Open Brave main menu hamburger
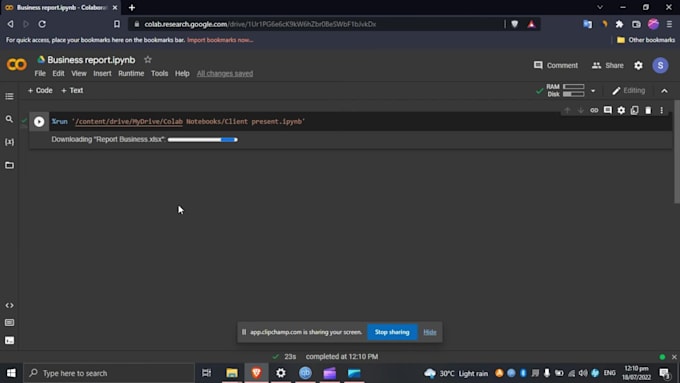The image size is (680, 383). coord(669,24)
